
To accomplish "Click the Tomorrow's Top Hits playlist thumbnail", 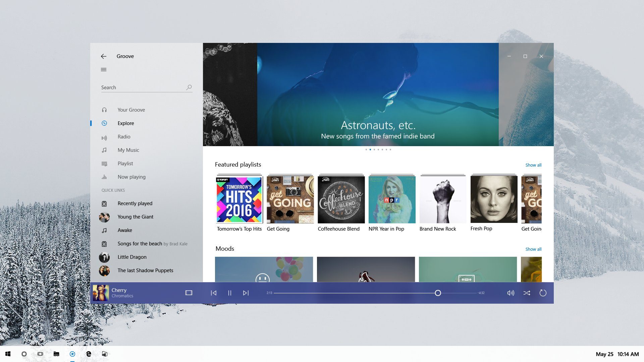I will pyautogui.click(x=239, y=198).
